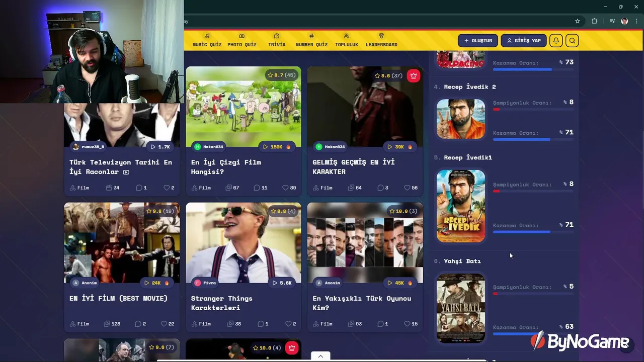Click the Oluştur button
Image resolution: width=644 pixels, height=362 pixels.
click(x=478, y=41)
